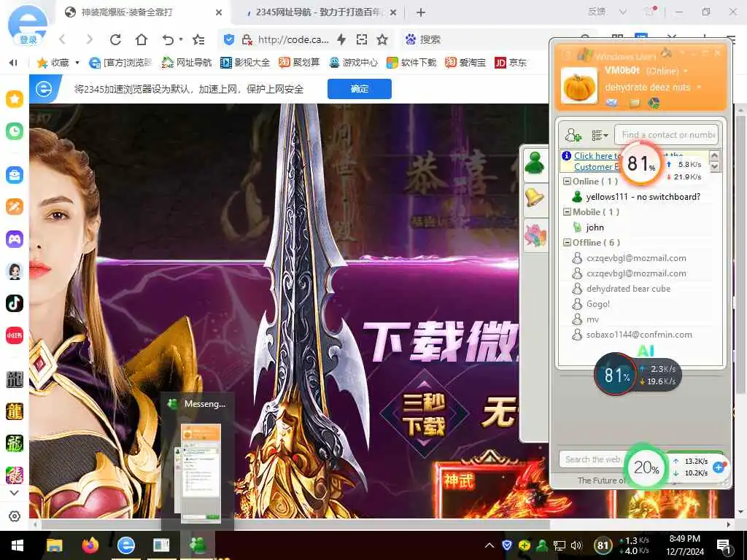Click add a contact icon in Messenger
Viewport: 747px width, 560px height.
[x=573, y=135]
